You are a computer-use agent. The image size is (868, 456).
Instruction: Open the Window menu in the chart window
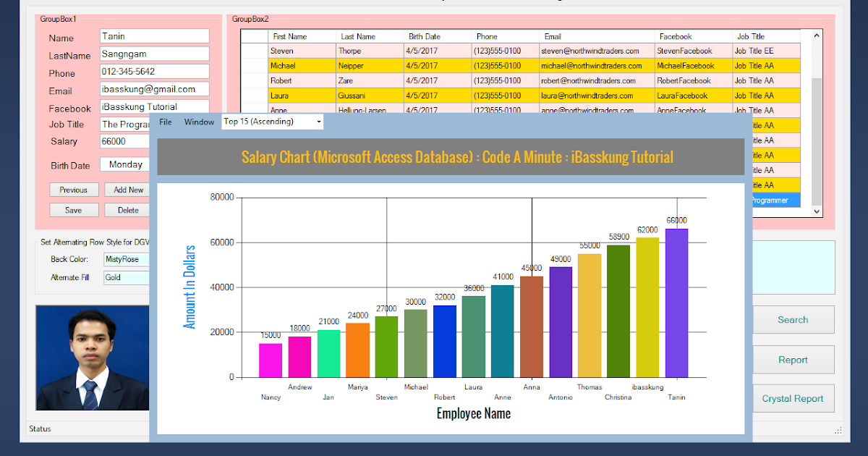point(199,122)
